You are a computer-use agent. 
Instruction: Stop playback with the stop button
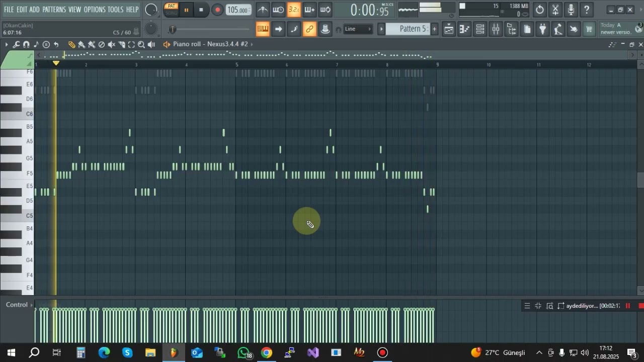pyautogui.click(x=201, y=10)
